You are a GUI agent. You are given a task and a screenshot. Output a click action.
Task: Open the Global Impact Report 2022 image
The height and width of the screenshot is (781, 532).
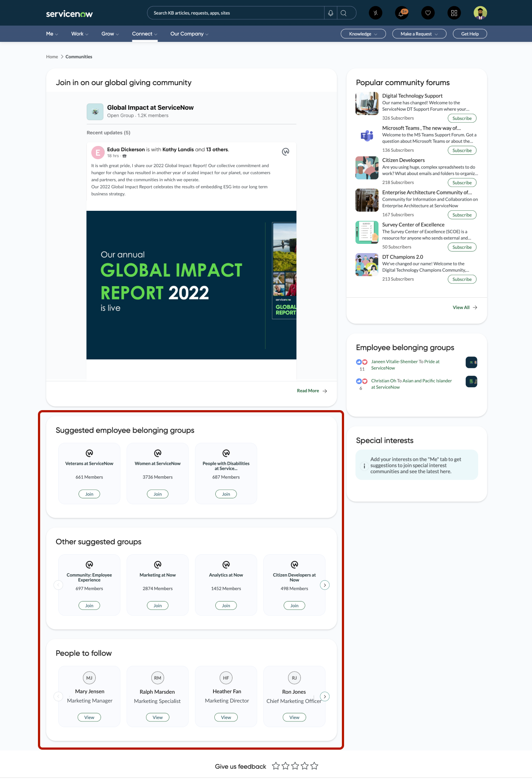[x=191, y=285]
